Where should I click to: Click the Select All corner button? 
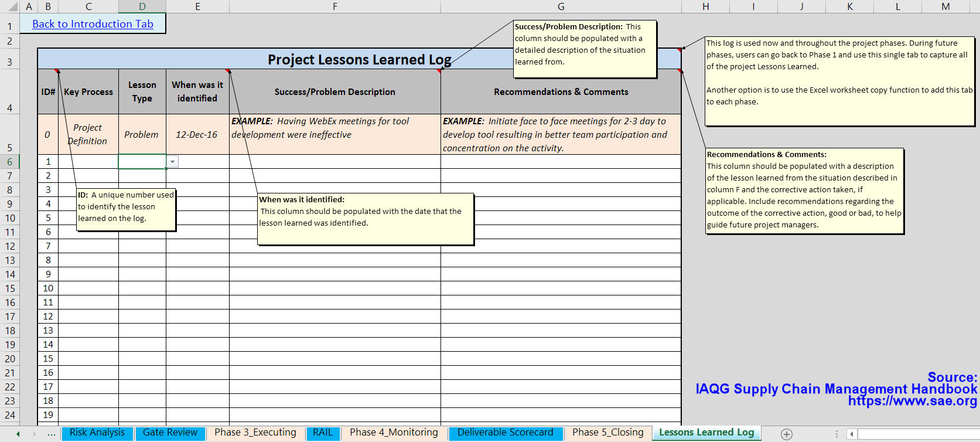pyautogui.click(x=9, y=6)
